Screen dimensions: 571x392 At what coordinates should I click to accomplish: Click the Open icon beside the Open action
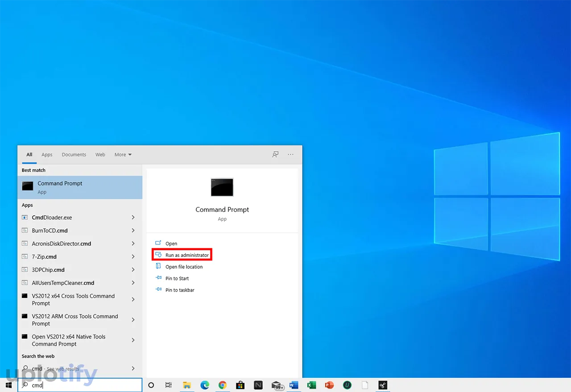pos(158,243)
